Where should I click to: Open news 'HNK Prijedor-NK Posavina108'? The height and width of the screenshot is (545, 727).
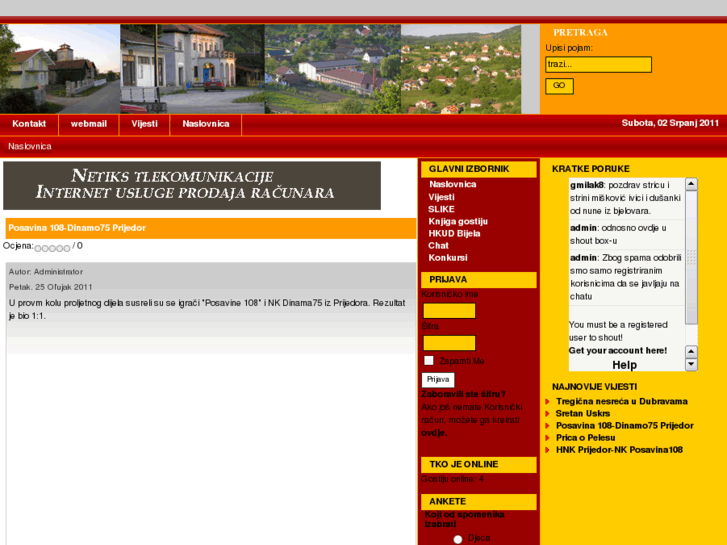(619, 449)
